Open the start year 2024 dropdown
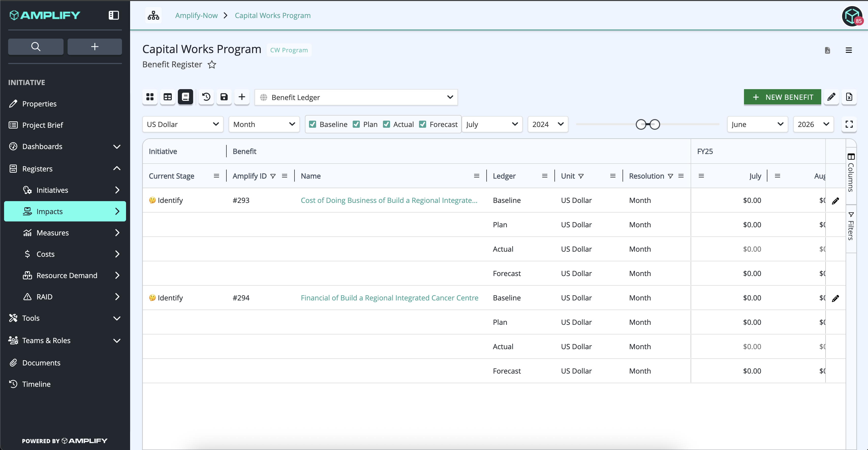 tap(548, 124)
